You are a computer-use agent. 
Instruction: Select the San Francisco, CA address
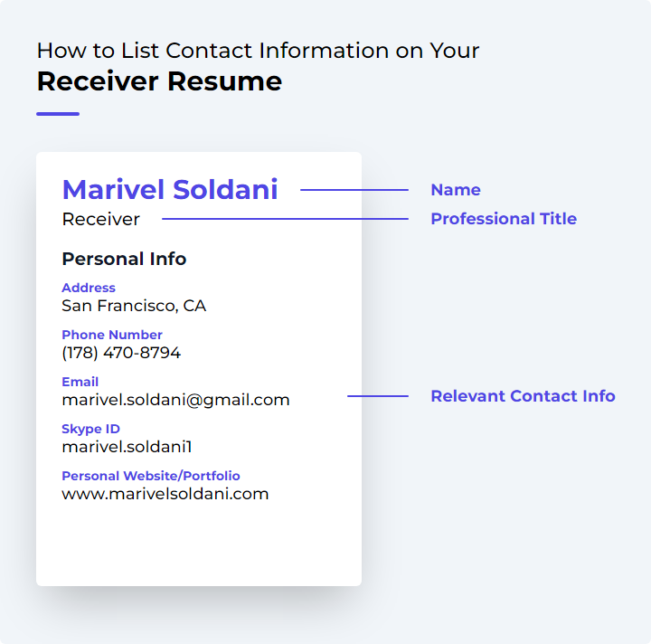(x=134, y=306)
